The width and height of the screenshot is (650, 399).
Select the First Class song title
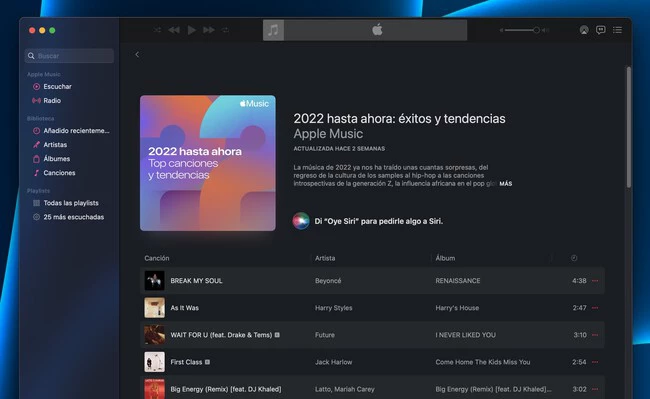click(x=186, y=362)
